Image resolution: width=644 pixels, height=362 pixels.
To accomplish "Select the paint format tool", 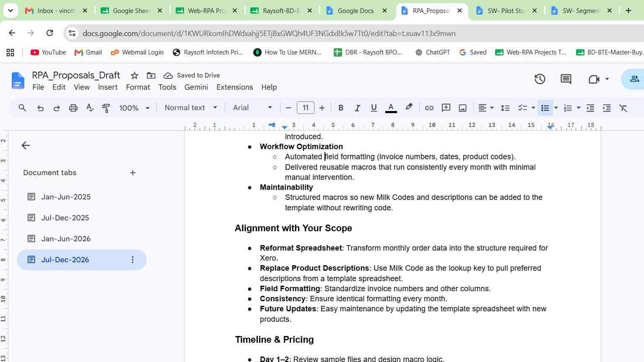I will click(x=106, y=108).
